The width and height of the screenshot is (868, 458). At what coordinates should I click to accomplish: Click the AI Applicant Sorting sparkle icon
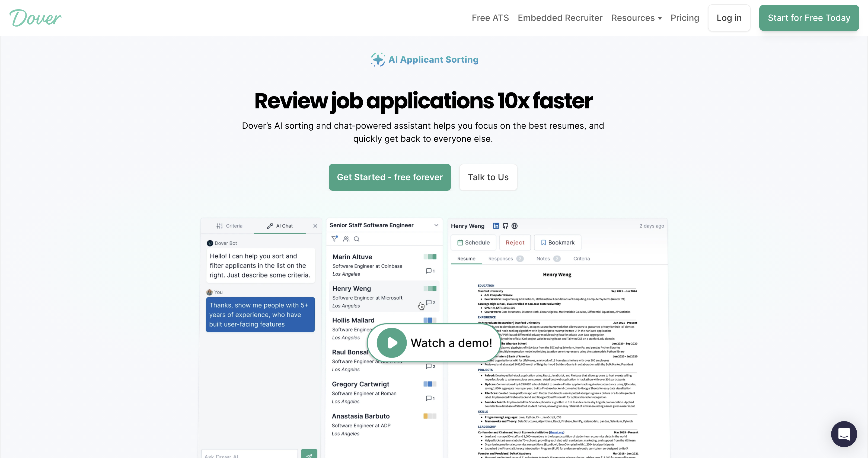click(378, 60)
